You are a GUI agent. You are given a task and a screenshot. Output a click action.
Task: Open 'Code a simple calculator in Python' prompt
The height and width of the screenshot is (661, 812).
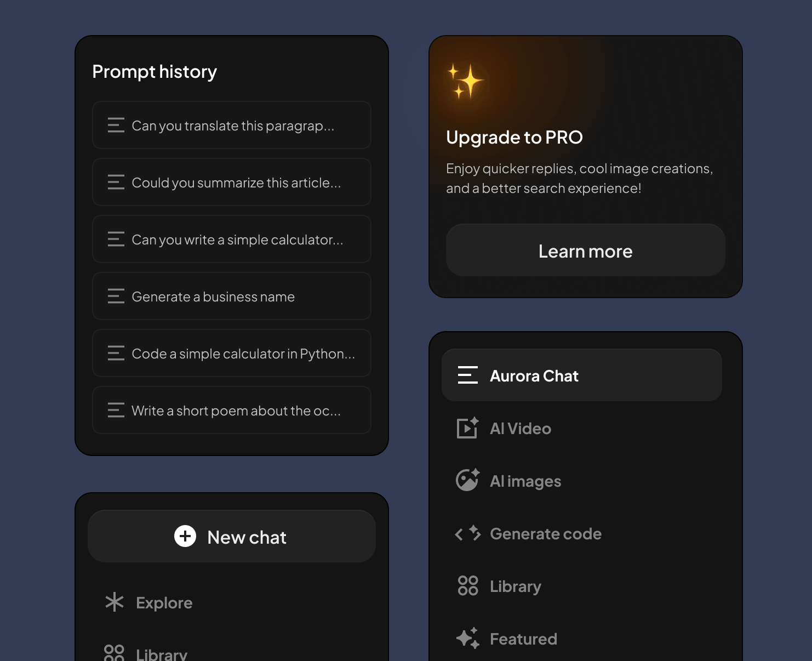click(231, 353)
